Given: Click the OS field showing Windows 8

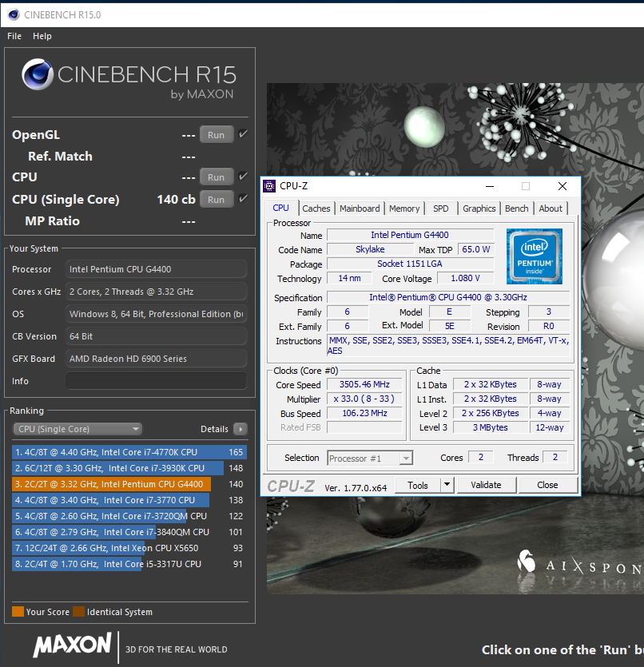Looking at the screenshot, I should (x=156, y=314).
